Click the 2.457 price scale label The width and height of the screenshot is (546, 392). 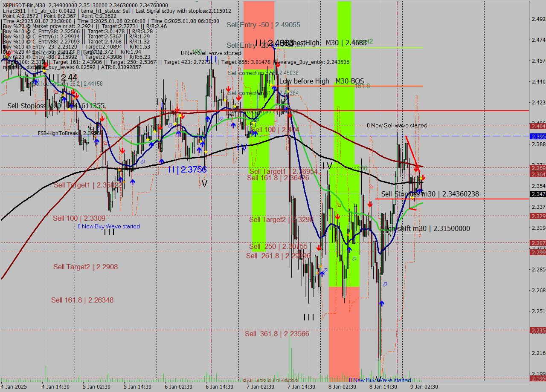pyautogui.click(x=539, y=61)
